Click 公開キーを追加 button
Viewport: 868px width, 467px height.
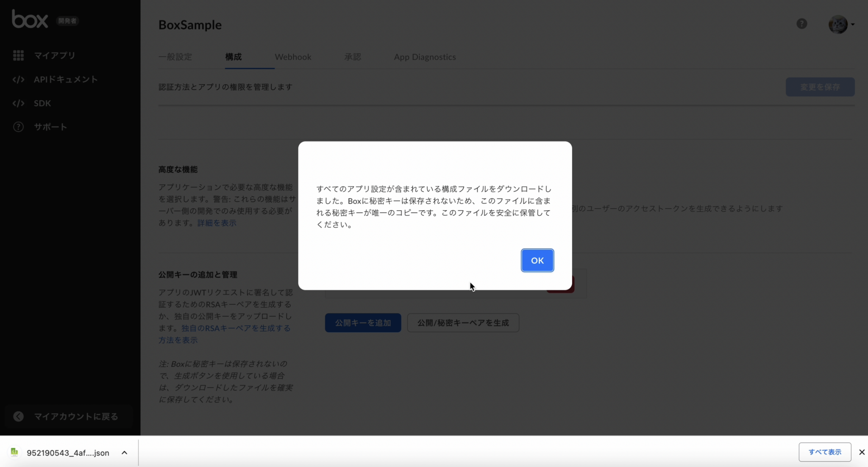pyautogui.click(x=363, y=323)
